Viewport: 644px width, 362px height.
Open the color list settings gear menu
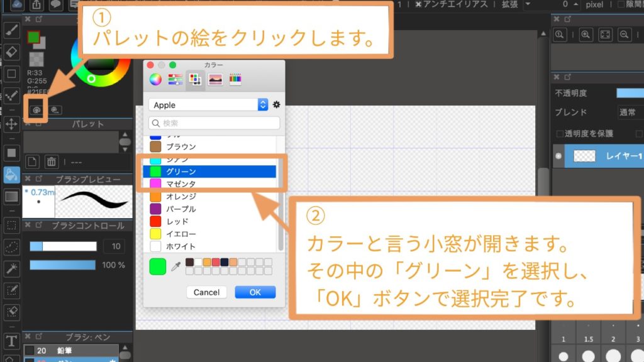[x=277, y=104]
